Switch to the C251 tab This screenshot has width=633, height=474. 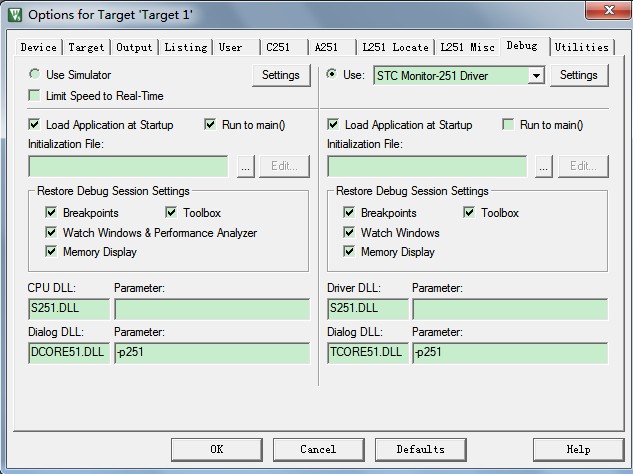(x=284, y=47)
